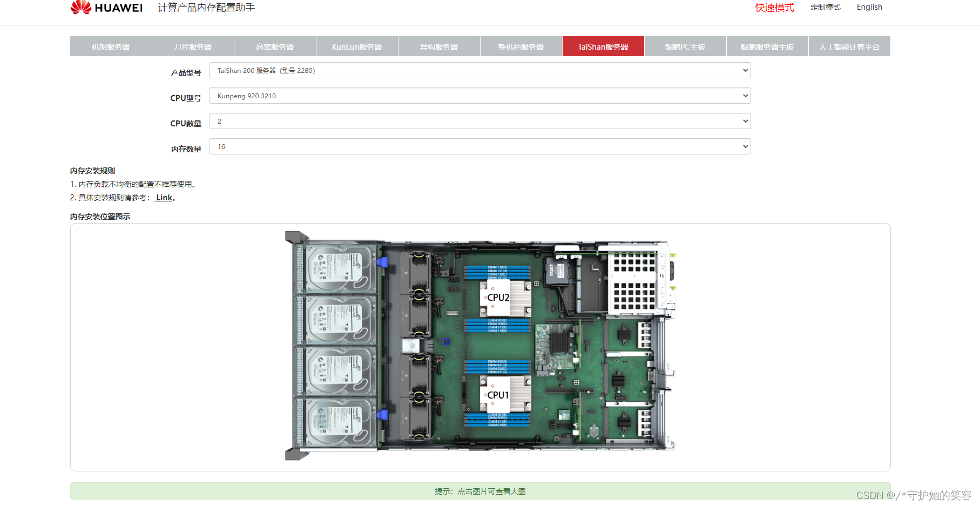Screen dimensions: 980x506
Task: Open the 鲲鹏服务器主板 tab
Action: point(767,46)
